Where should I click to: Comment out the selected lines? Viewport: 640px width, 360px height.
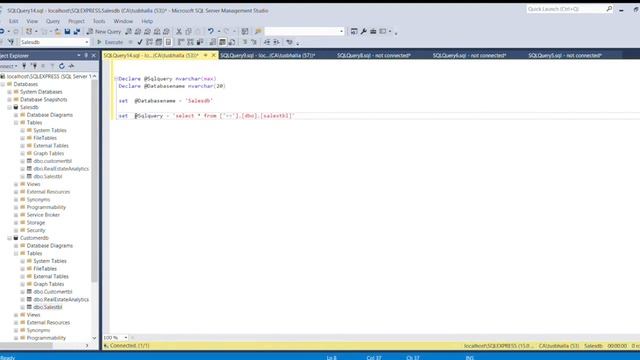(245, 42)
